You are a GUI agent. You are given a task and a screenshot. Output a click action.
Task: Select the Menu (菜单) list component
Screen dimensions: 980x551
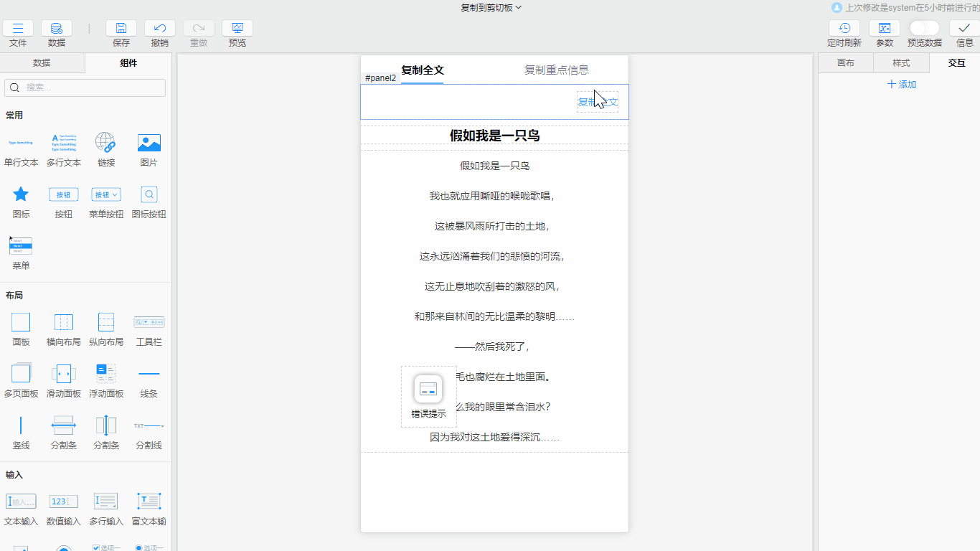point(21,246)
